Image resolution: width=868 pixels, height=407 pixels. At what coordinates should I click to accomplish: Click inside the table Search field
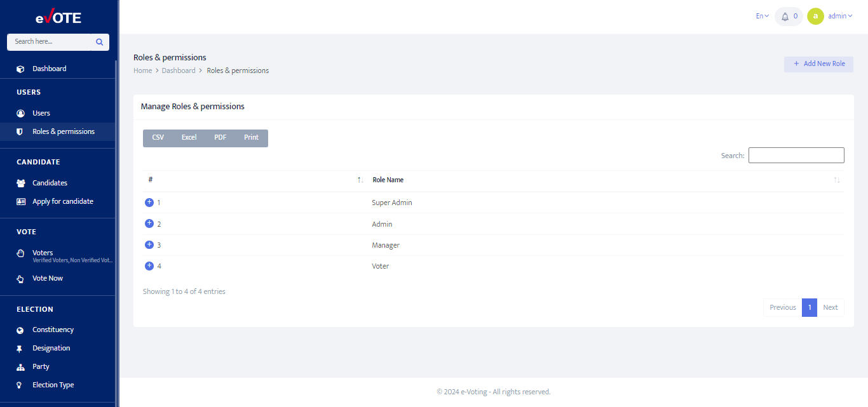point(796,155)
